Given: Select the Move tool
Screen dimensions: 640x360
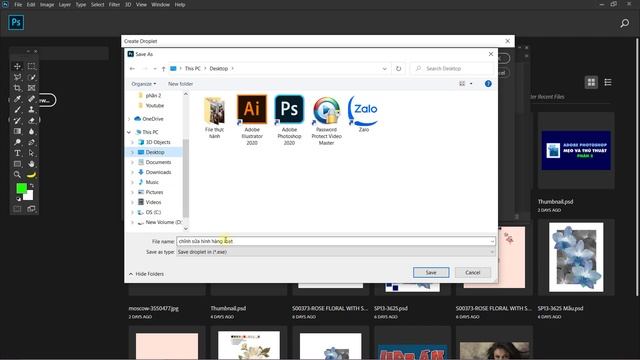Looking at the screenshot, I should point(17,66).
